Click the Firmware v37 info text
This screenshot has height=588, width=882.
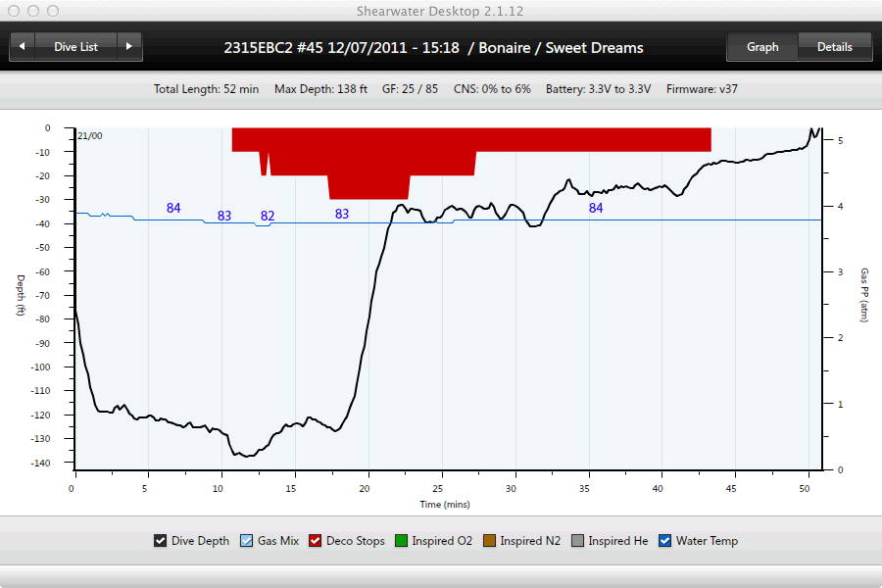point(702,89)
